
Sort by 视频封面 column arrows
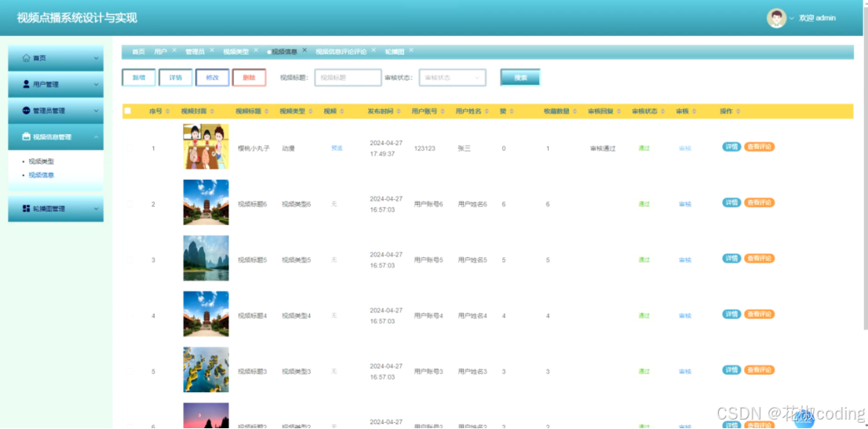click(x=213, y=111)
